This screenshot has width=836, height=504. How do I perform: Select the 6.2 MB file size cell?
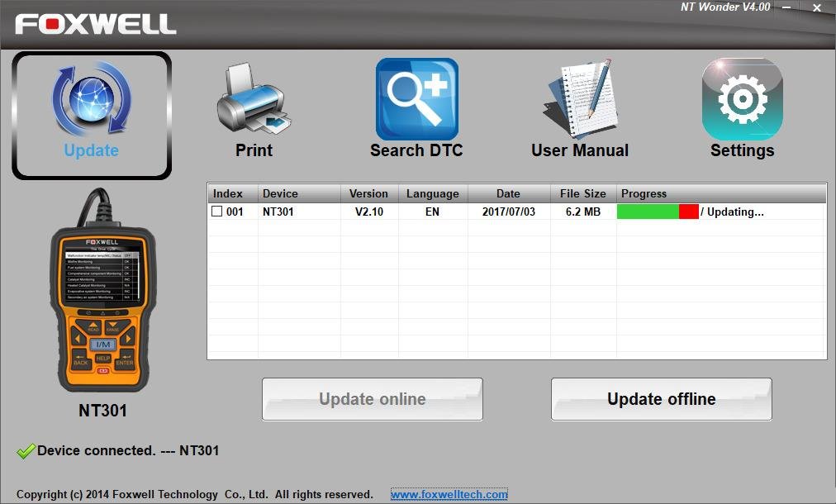tap(583, 212)
